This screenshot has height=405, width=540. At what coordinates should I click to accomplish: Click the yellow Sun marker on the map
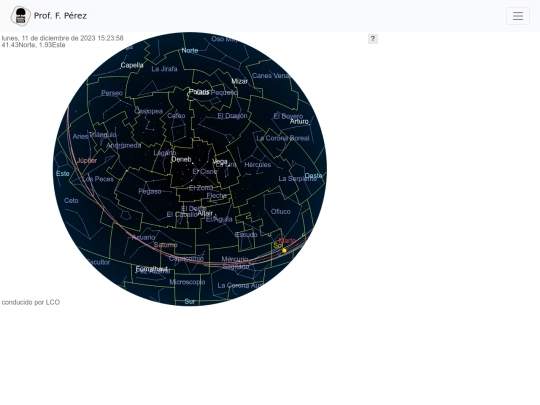click(x=284, y=250)
